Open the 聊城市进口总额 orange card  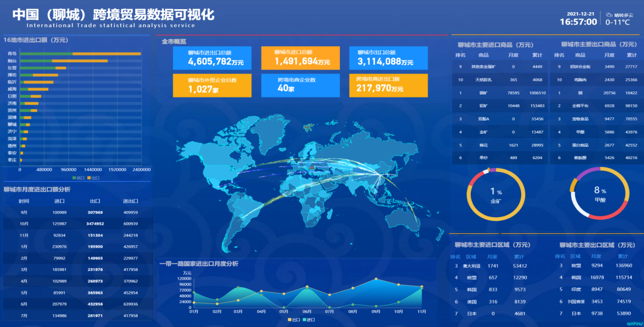point(300,58)
